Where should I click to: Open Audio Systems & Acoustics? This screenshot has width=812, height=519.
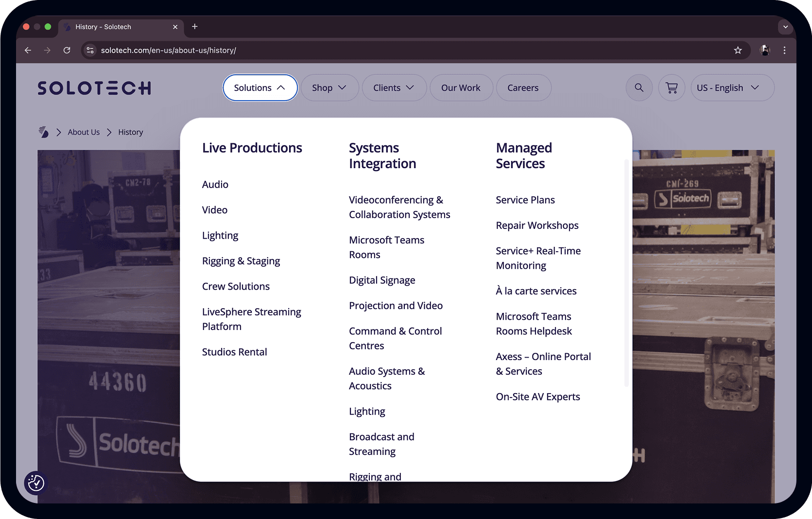(387, 379)
